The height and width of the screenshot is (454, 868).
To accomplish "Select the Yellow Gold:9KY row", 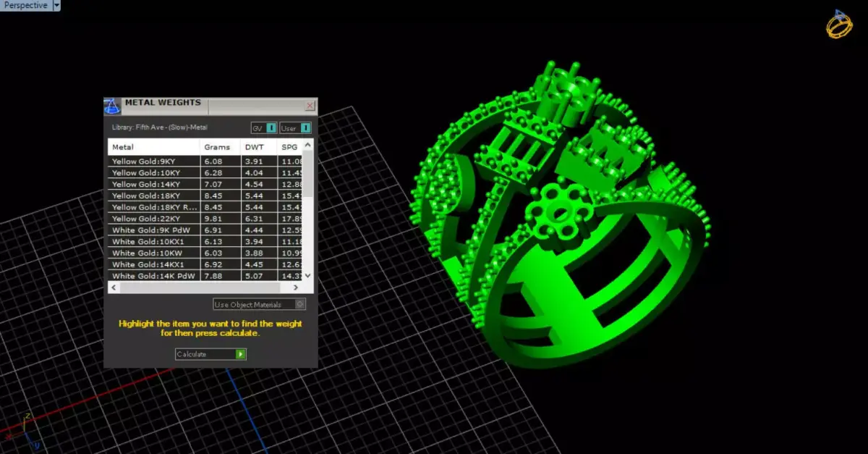I will coord(205,161).
